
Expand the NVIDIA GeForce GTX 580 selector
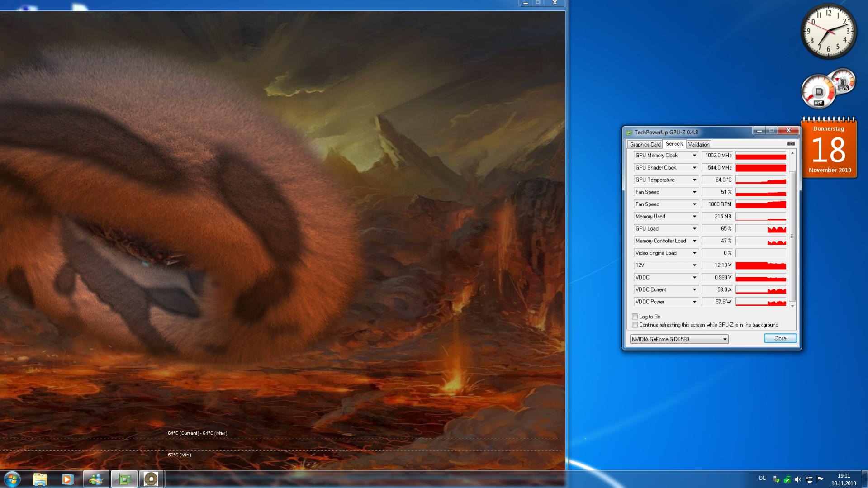(x=679, y=339)
